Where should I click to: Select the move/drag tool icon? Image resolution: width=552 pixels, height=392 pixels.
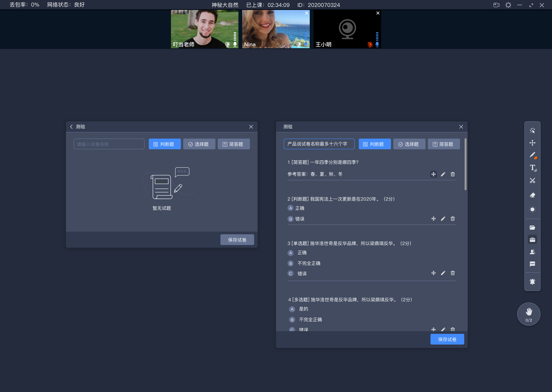[x=532, y=143]
